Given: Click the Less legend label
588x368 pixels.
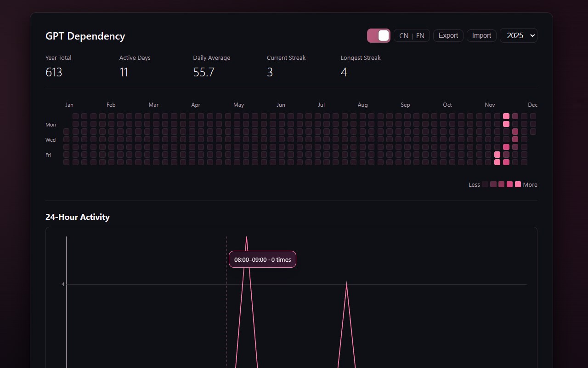Looking at the screenshot, I should pos(474,185).
